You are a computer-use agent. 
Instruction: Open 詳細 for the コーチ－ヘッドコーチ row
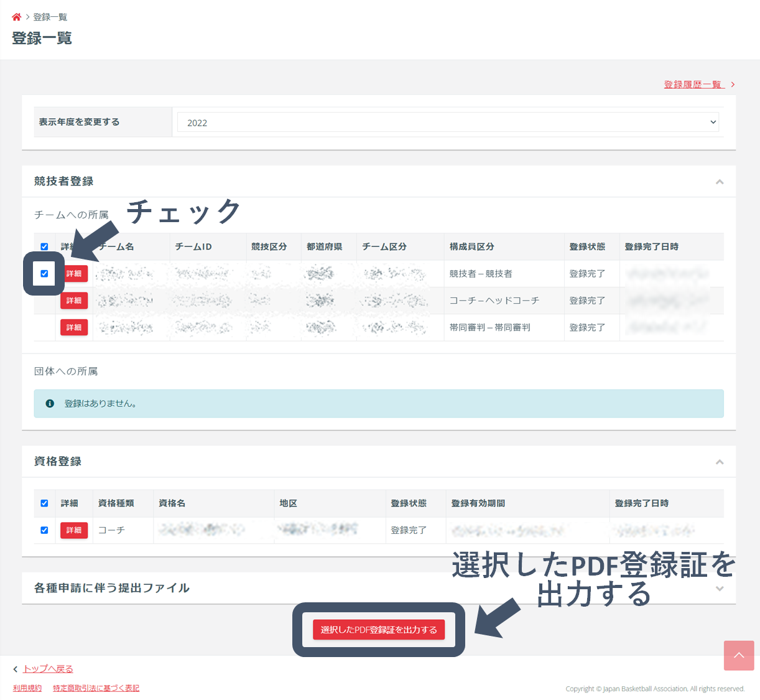pyautogui.click(x=74, y=301)
